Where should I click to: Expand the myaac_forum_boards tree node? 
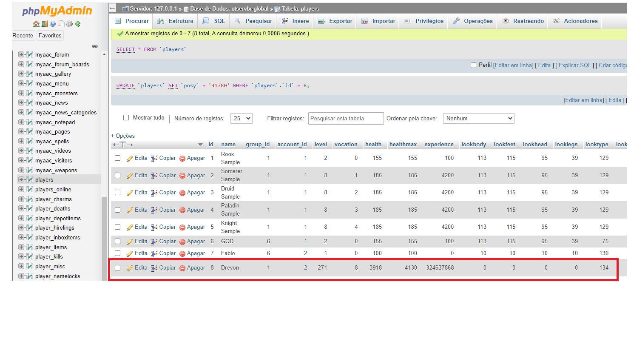point(21,65)
